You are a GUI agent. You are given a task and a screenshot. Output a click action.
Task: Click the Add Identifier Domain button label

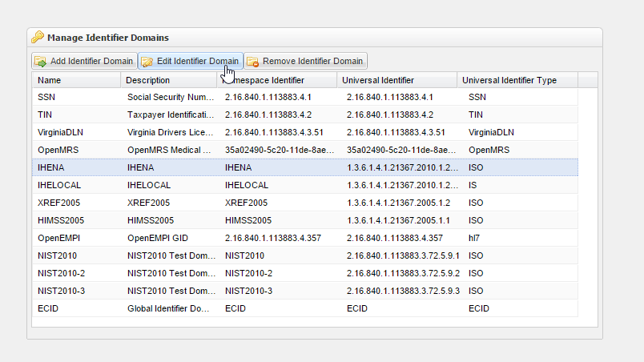pos(91,61)
